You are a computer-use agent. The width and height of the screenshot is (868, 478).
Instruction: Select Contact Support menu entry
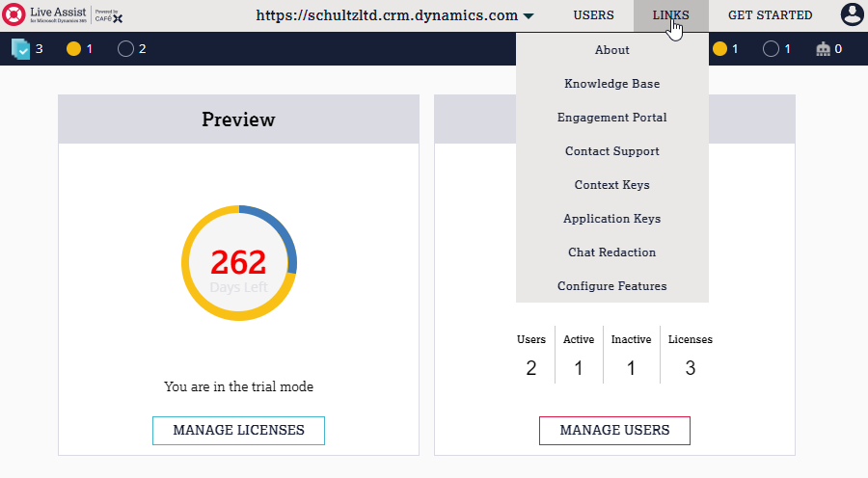click(x=612, y=151)
